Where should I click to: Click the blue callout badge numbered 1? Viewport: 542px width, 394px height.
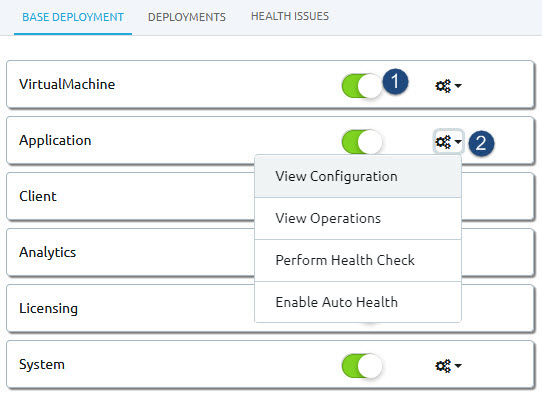click(395, 82)
